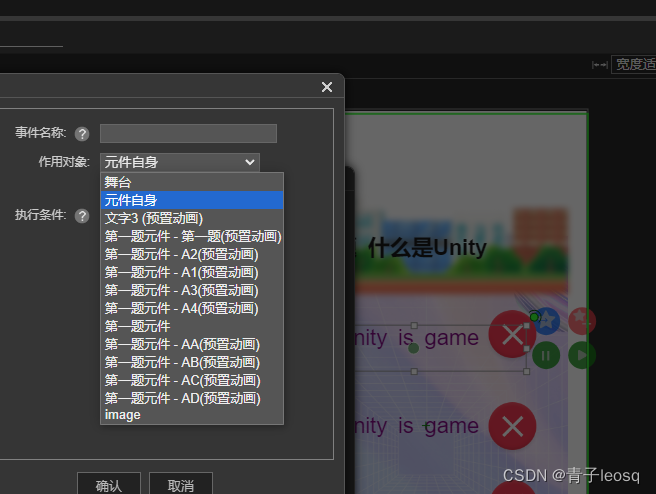
Task: Click the help icon next to 事件名称
Action: pyautogui.click(x=82, y=134)
